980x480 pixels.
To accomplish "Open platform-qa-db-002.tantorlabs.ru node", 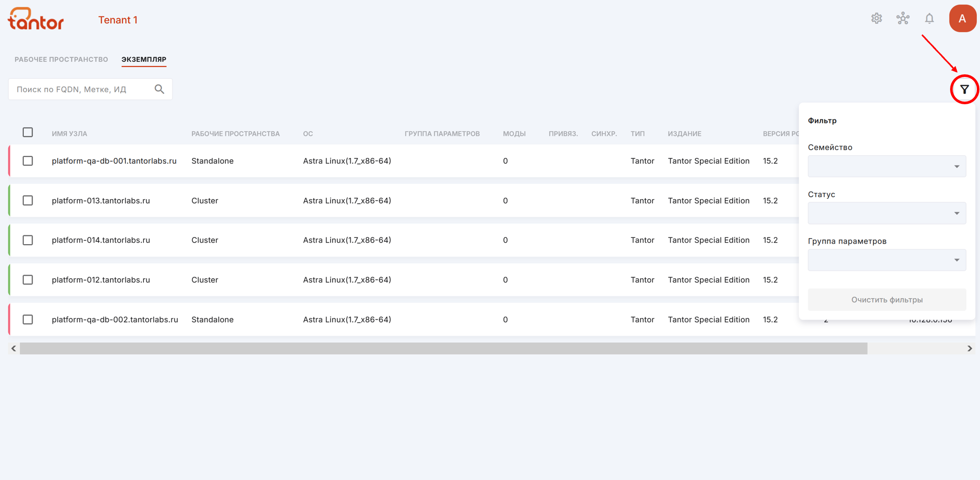I will point(115,319).
